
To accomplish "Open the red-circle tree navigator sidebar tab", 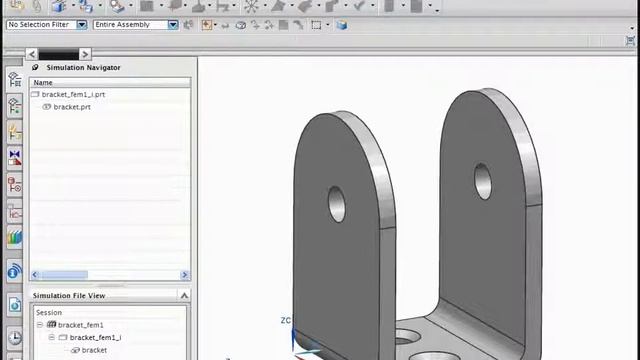I will click(x=15, y=184).
